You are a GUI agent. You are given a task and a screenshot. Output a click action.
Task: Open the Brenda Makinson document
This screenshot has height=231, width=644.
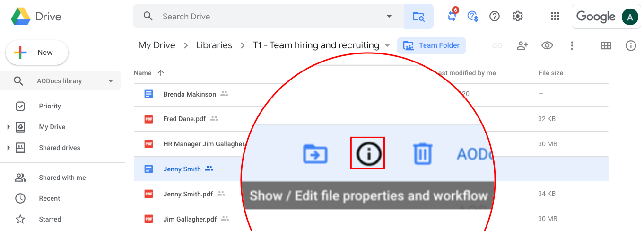pyautogui.click(x=190, y=94)
